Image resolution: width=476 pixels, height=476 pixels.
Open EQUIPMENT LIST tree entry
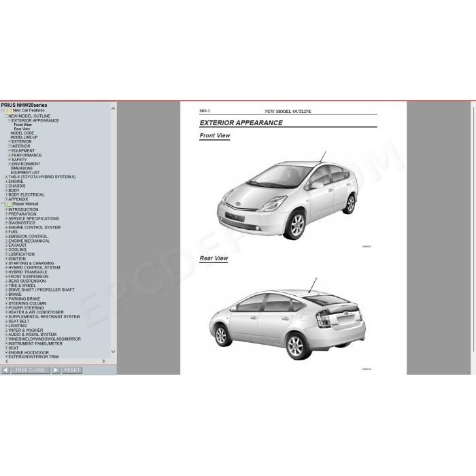25,173
